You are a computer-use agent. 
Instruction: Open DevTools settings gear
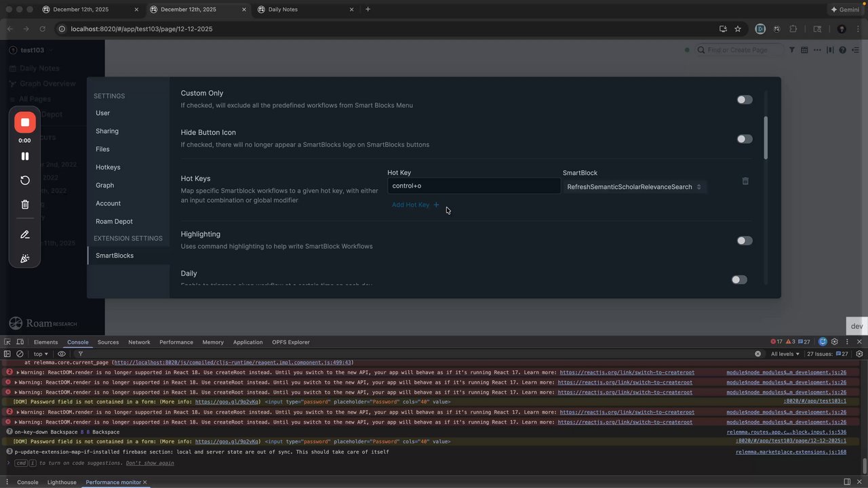pos(835,342)
